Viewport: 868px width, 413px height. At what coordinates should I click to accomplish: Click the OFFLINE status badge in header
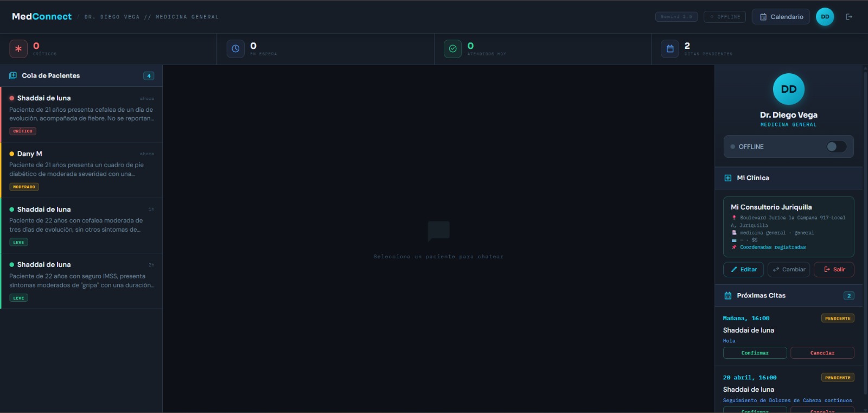725,17
